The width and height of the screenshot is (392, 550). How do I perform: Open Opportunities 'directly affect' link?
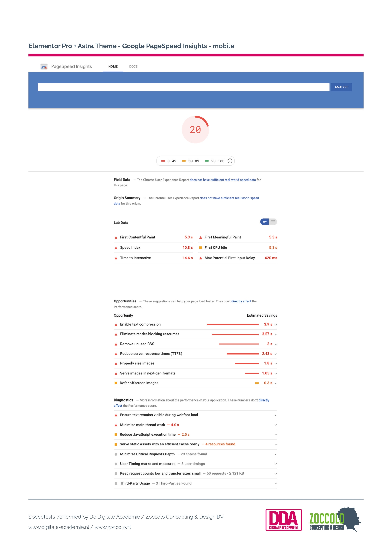[241, 301]
